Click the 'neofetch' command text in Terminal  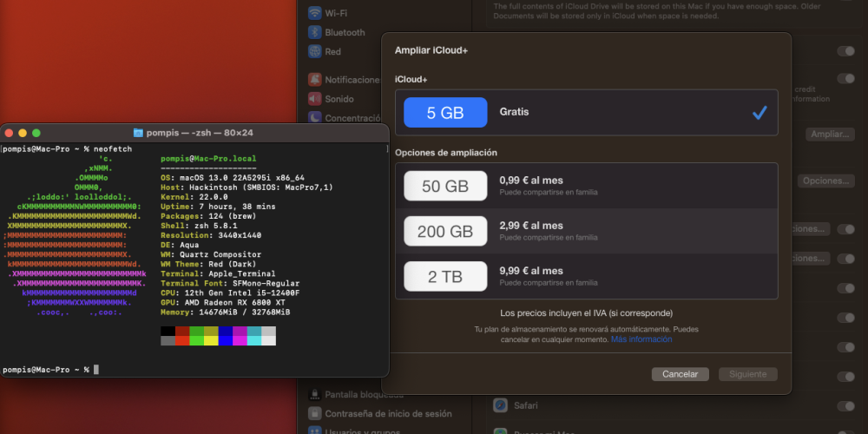coord(113,149)
